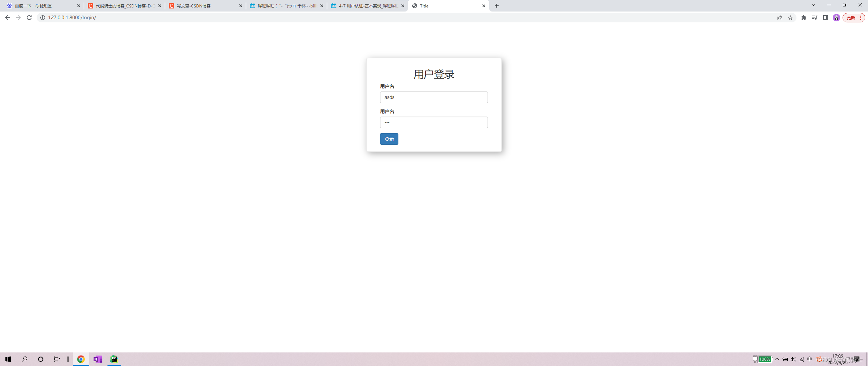The height and width of the screenshot is (366, 868).
Task: Switch to 百度一下 tab
Action: 43,6
